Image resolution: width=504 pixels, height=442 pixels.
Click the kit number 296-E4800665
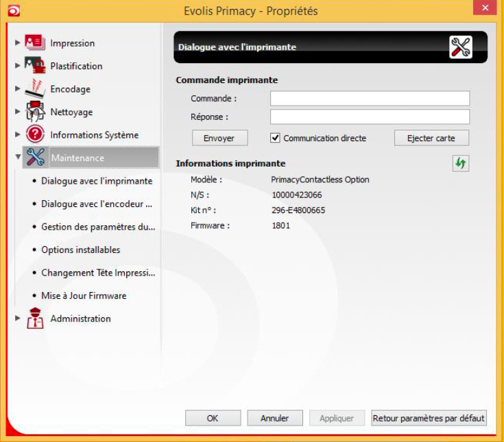298,210
